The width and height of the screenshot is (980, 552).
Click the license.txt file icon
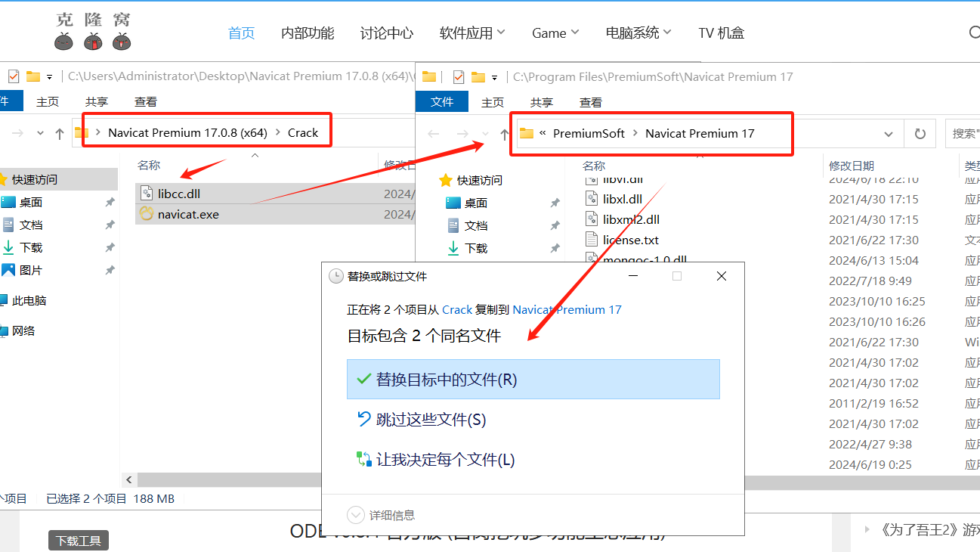click(592, 240)
